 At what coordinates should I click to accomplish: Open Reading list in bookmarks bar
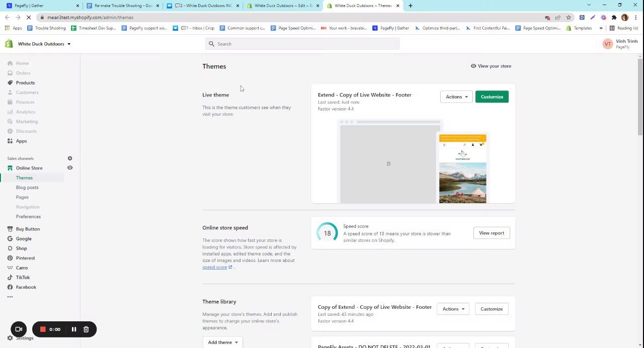(x=623, y=28)
